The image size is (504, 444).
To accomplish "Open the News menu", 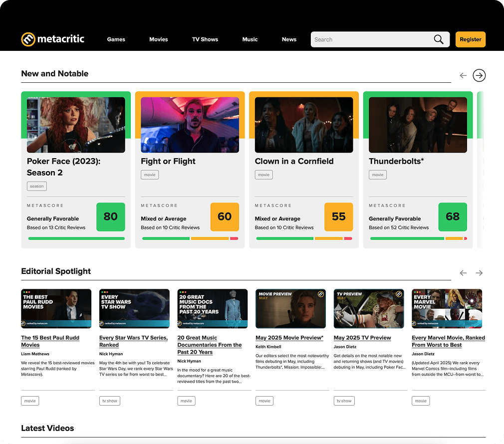I will tap(289, 39).
